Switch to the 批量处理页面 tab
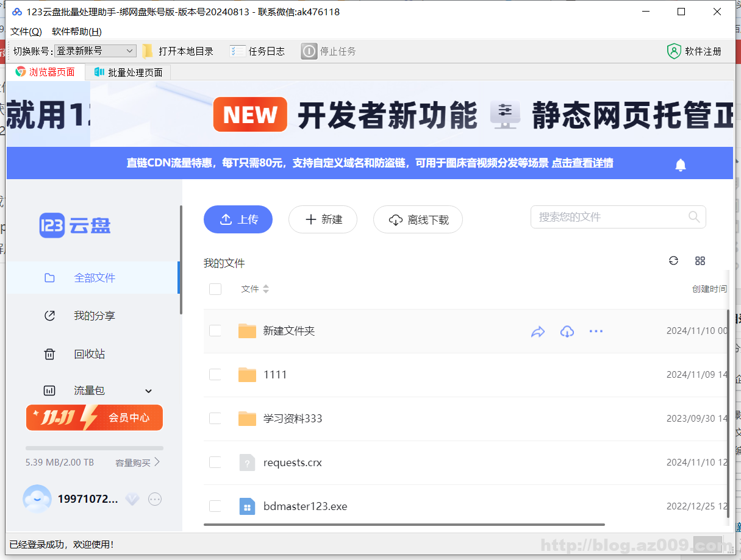The width and height of the screenshot is (741, 560). tap(128, 73)
